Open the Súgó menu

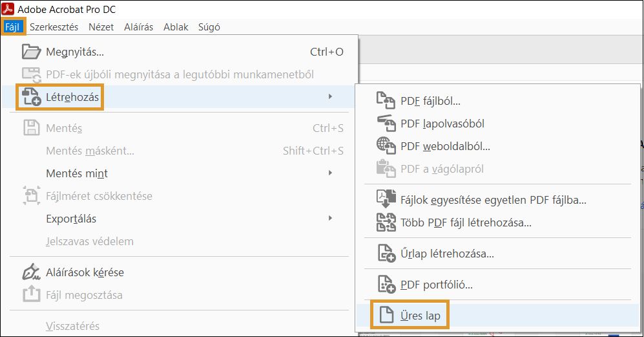(209, 27)
